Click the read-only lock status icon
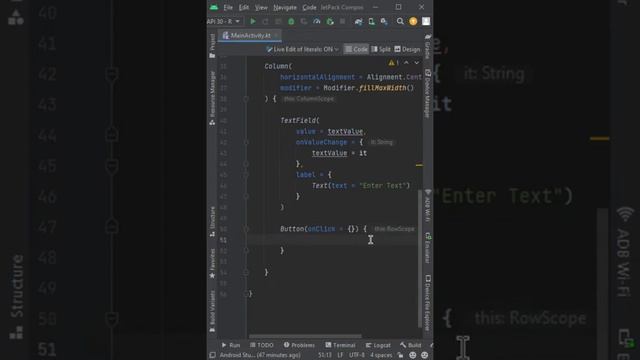The height and width of the screenshot is (360, 640). (400, 356)
